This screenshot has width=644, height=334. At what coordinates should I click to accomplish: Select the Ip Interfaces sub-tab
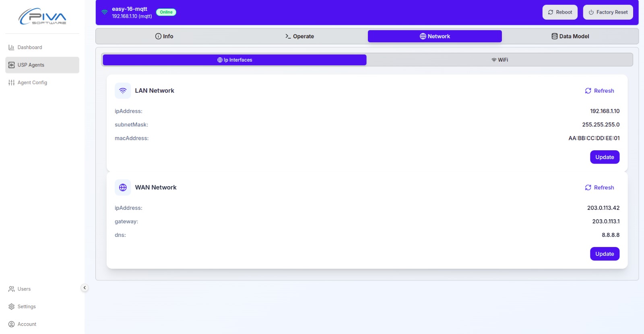click(x=235, y=60)
